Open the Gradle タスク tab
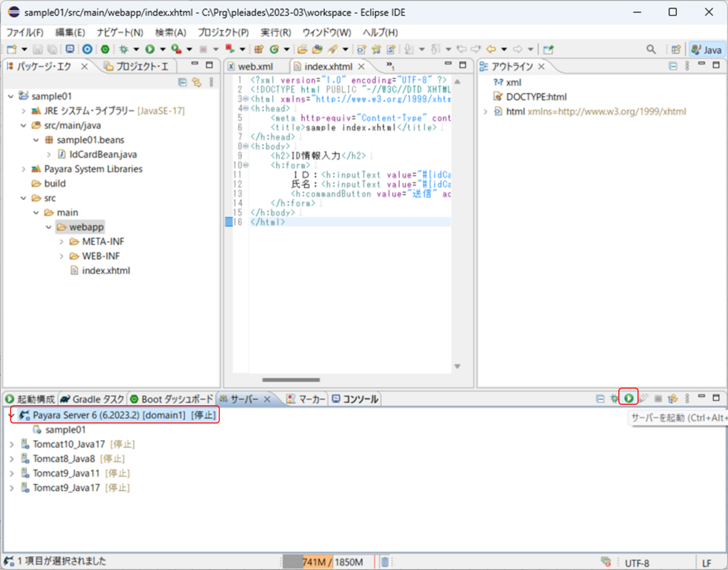The width and height of the screenshot is (728, 570). (93, 399)
